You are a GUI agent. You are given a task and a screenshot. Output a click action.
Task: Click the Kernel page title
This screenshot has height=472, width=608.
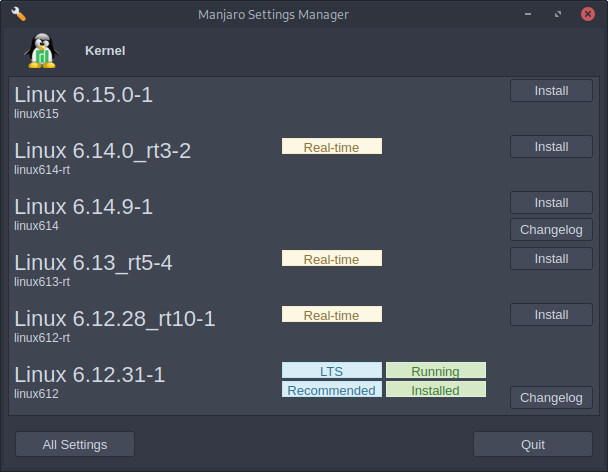[x=105, y=51]
